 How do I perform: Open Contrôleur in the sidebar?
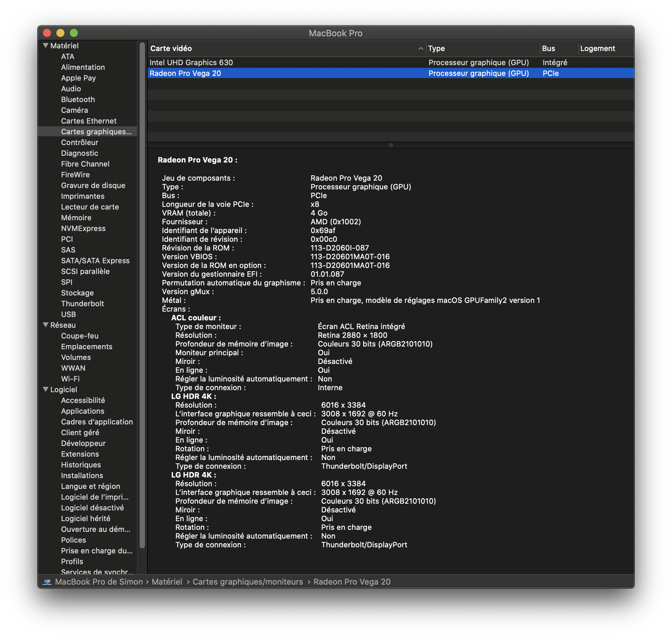point(80,142)
